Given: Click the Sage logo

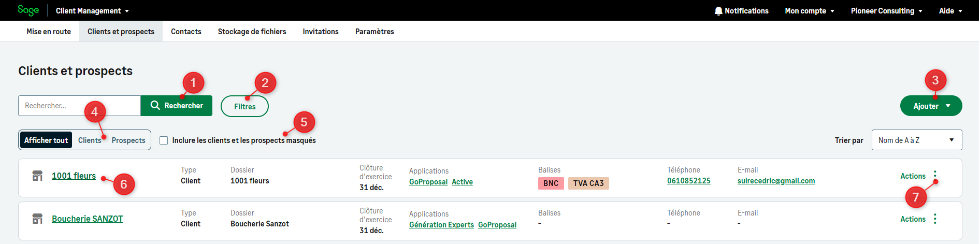Looking at the screenshot, I should [28, 10].
